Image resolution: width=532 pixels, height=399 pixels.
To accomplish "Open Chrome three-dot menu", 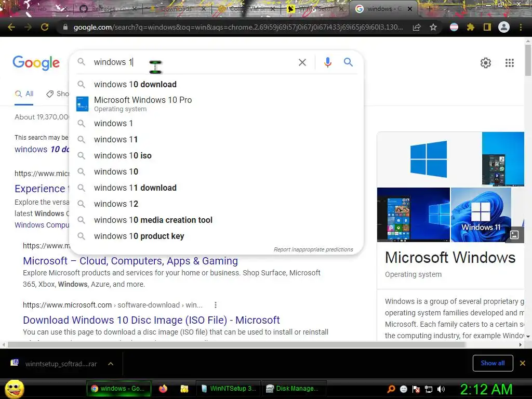I will (521, 27).
